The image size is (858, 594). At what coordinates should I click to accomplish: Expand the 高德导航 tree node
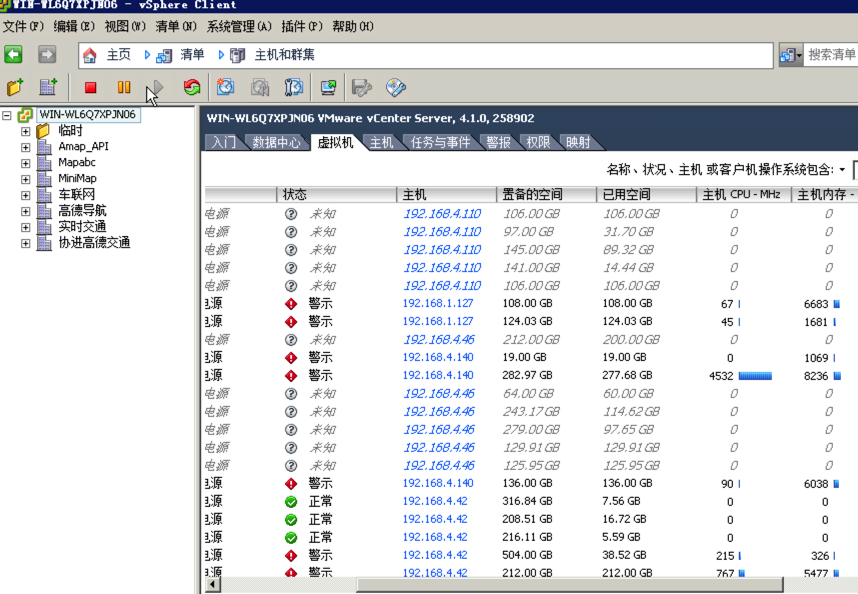click(25, 211)
